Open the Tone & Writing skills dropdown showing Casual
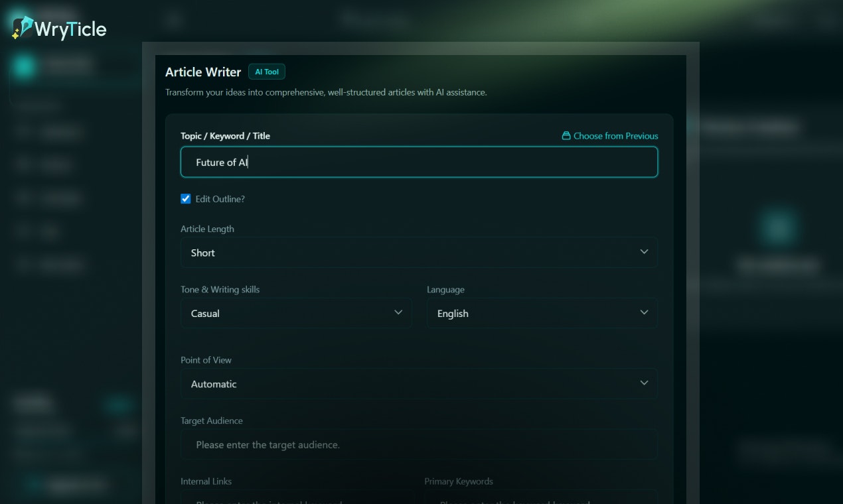The height and width of the screenshot is (504, 843). [296, 312]
